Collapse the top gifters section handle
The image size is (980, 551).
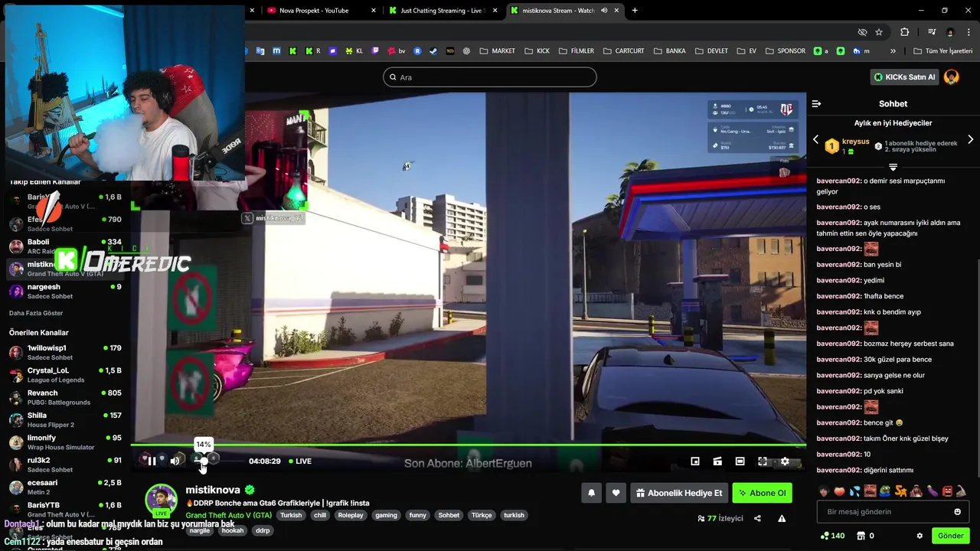tap(893, 167)
